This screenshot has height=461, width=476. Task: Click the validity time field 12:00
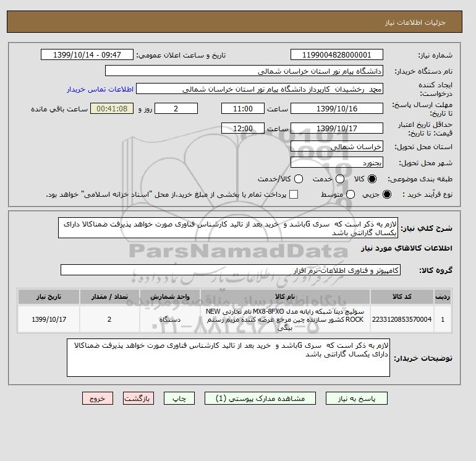tap(243, 128)
